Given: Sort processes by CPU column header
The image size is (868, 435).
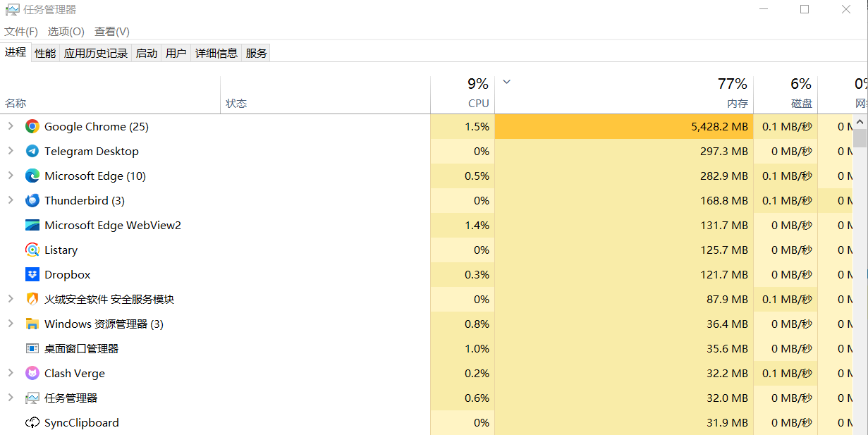Looking at the screenshot, I should 463,94.
